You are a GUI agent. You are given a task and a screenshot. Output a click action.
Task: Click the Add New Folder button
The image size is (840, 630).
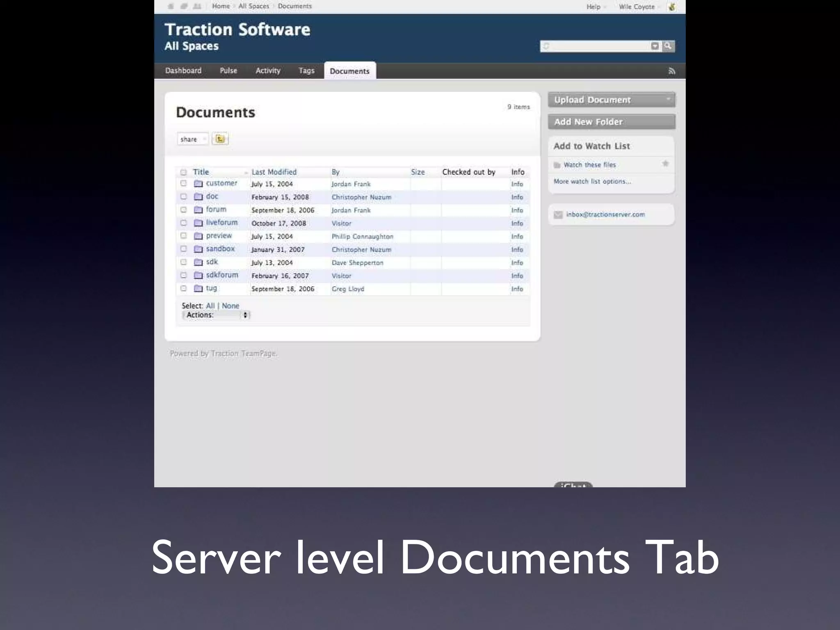click(x=612, y=122)
